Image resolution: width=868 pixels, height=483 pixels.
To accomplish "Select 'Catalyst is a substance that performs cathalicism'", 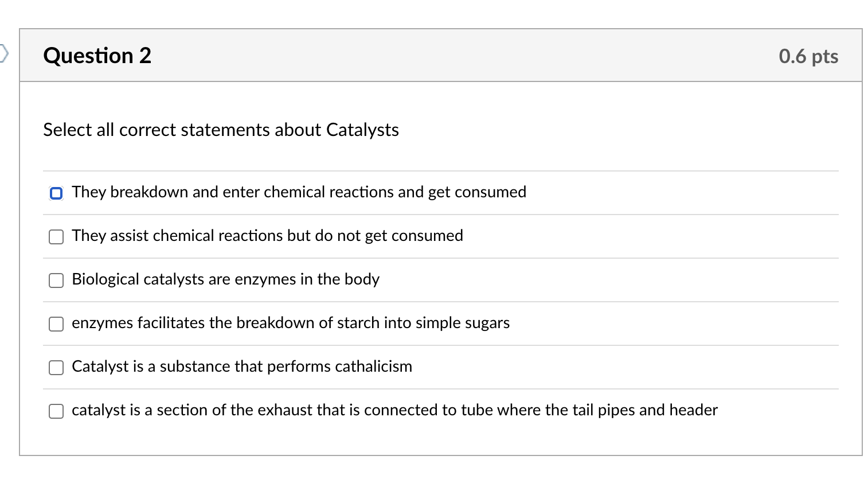I will pyautogui.click(x=56, y=368).
